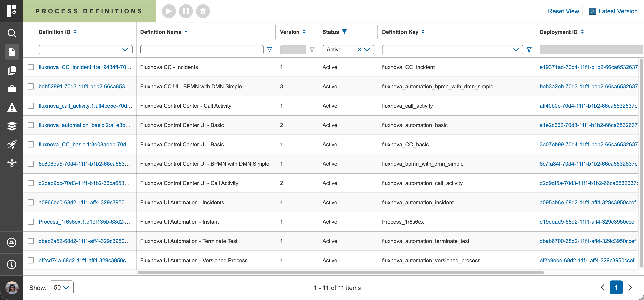This screenshot has width=644, height=300.
Task: Click the Version filter funnel icon
Action: coord(312,49)
